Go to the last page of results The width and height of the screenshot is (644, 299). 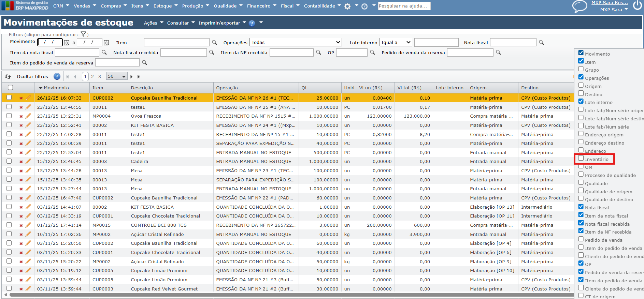[x=139, y=77]
